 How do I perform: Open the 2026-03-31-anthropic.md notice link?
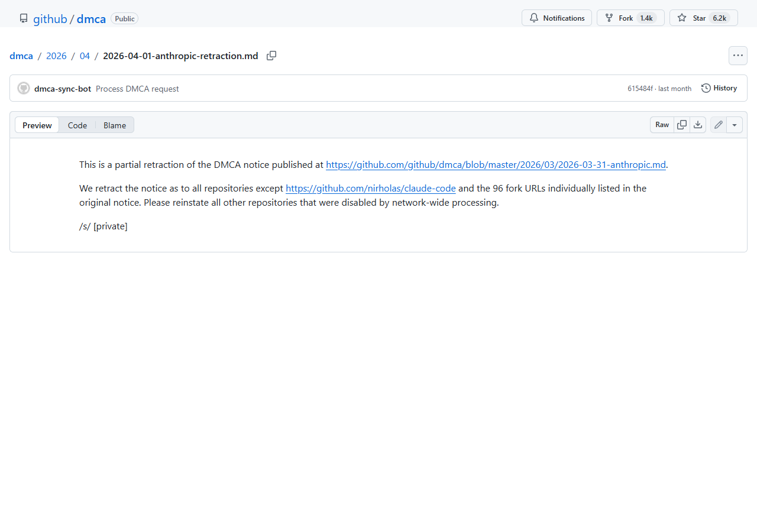click(496, 164)
